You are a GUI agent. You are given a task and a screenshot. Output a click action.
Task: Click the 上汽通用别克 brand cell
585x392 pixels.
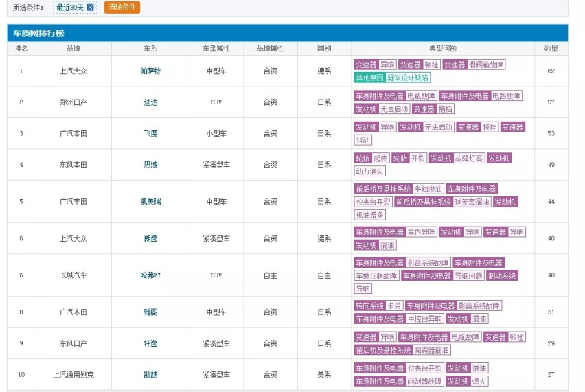73,374
